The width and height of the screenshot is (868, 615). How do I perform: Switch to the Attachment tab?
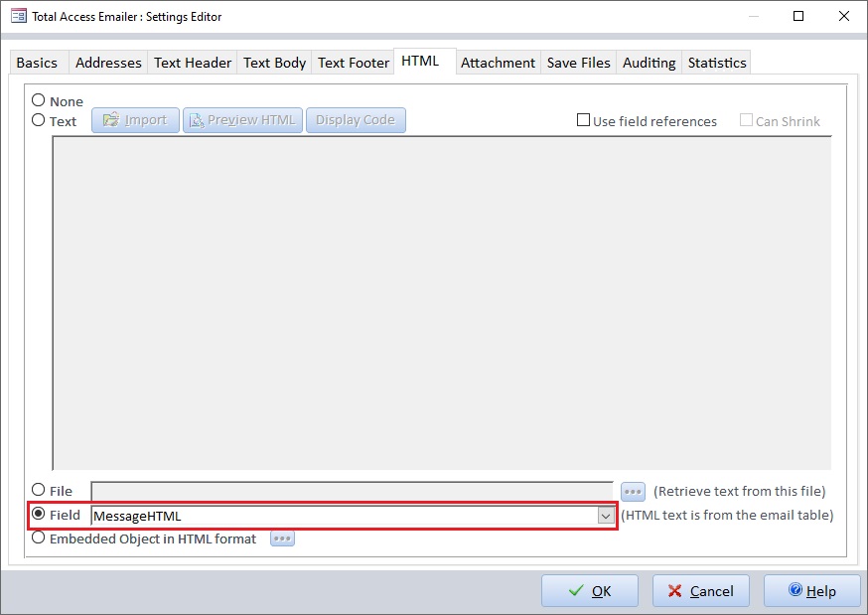[x=499, y=63]
